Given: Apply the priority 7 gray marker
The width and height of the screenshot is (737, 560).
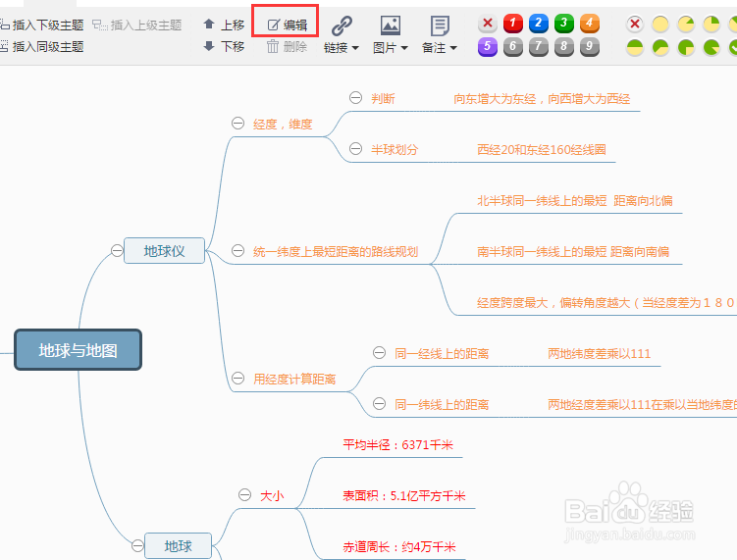Looking at the screenshot, I should [538, 47].
